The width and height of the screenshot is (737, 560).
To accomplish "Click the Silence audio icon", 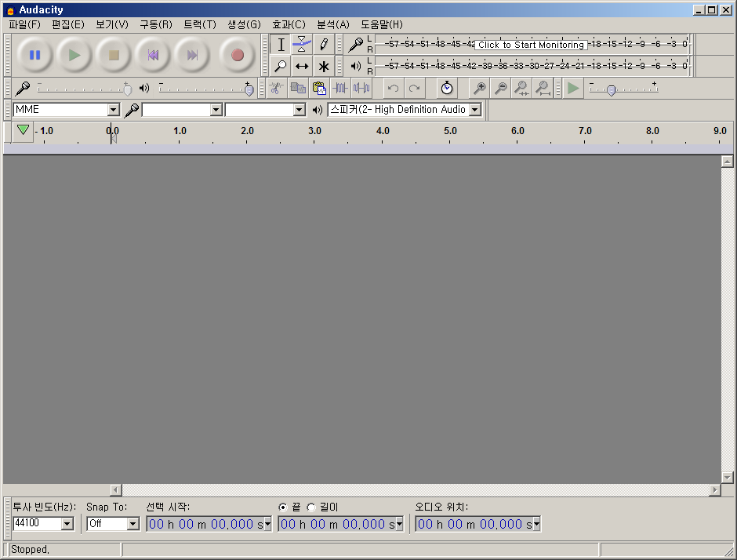I will tap(362, 88).
